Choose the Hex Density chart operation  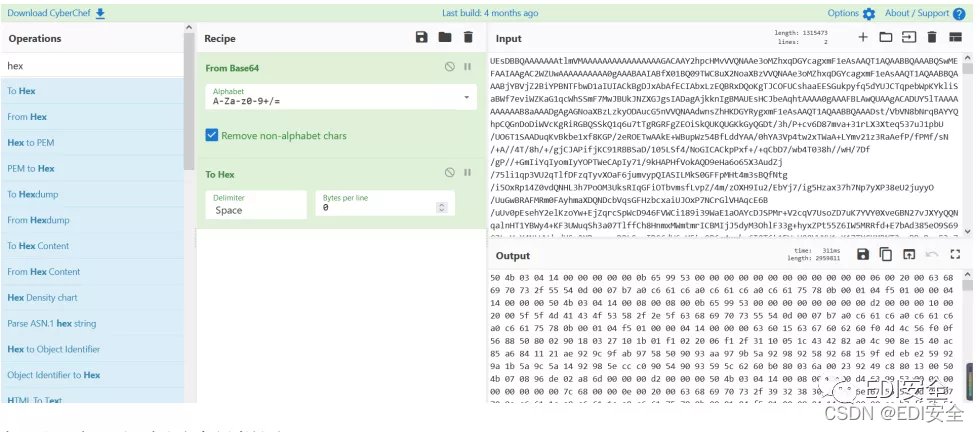click(x=92, y=298)
